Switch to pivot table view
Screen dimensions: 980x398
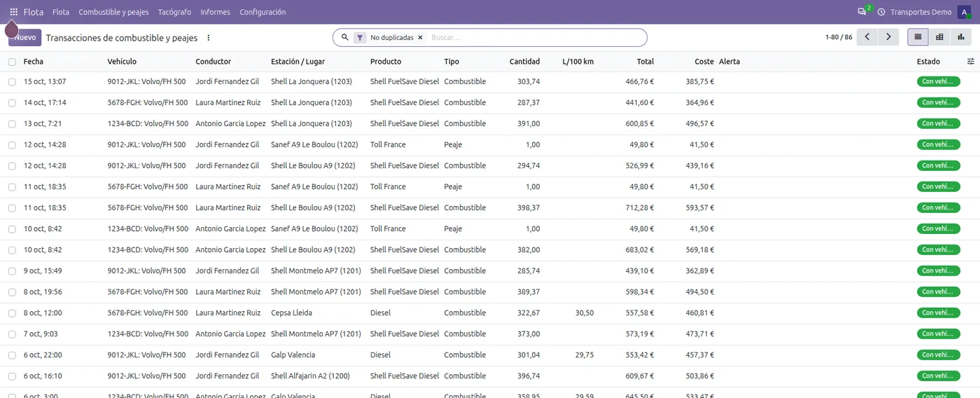point(939,37)
